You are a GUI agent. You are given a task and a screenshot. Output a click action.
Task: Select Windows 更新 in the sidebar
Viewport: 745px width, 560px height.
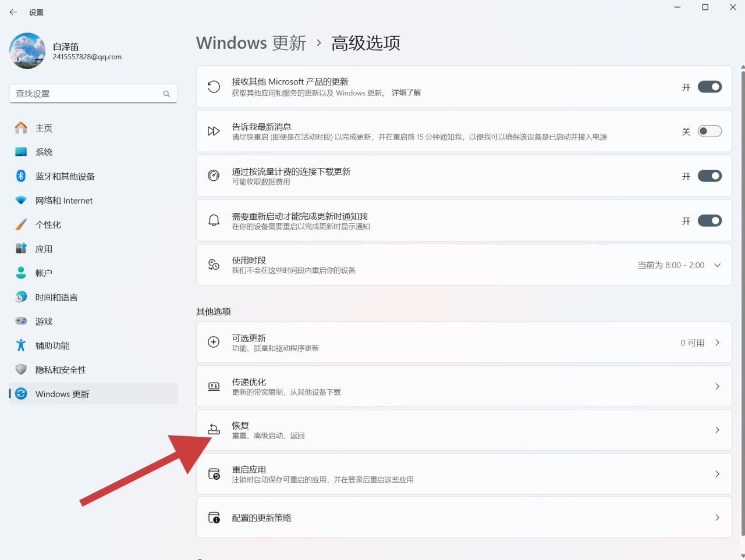click(93, 394)
